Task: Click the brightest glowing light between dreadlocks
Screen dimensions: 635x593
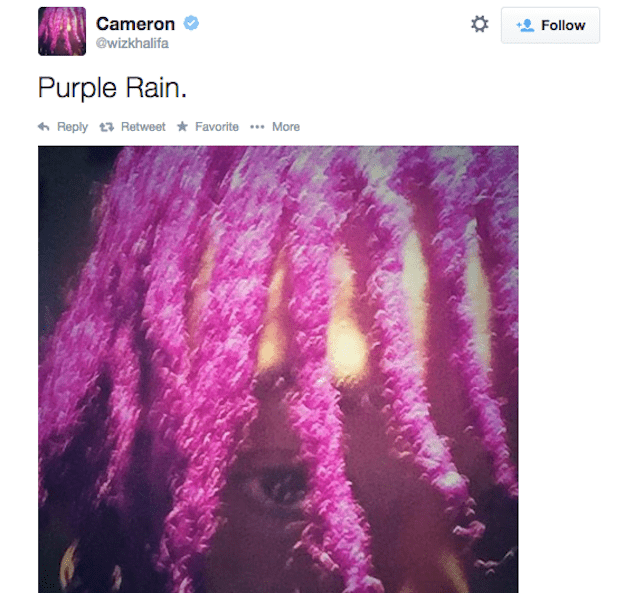Action: 347,348
